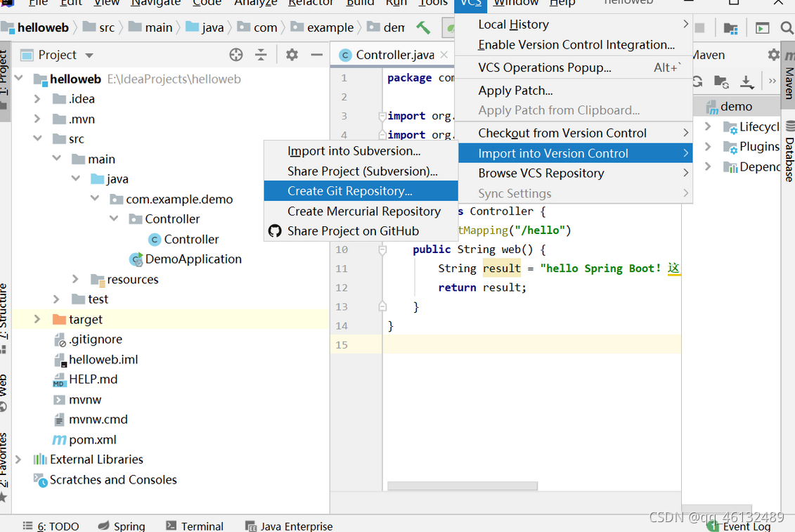The width and height of the screenshot is (795, 532).
Task: Select Import into Subversion option
Action: point(361,151)
